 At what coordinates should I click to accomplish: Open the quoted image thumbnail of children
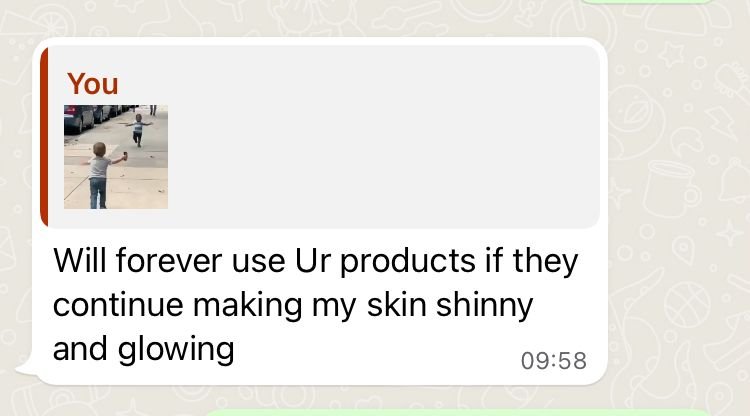[116, 157]
